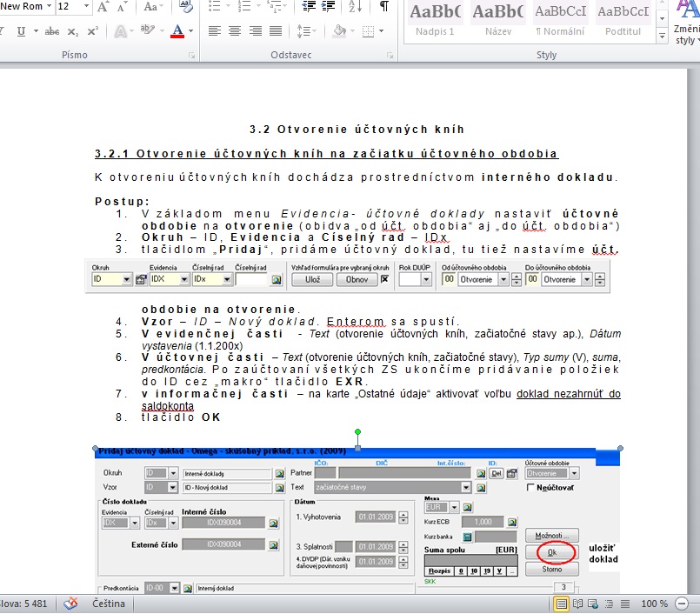Image resolution: width=700 pixels, height=614 pixels.
Task: Toggle strikethrough formatting
Action: [x=52, y=31]
